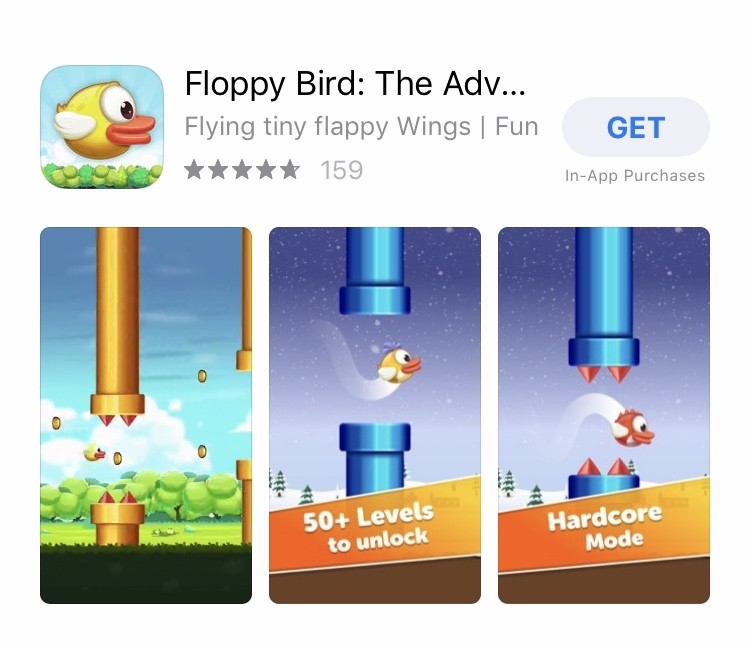Click the bottom blue pipe in 50+ Levels screenshot
This screenshot has height=649, width=750.
tap(375, 459)
